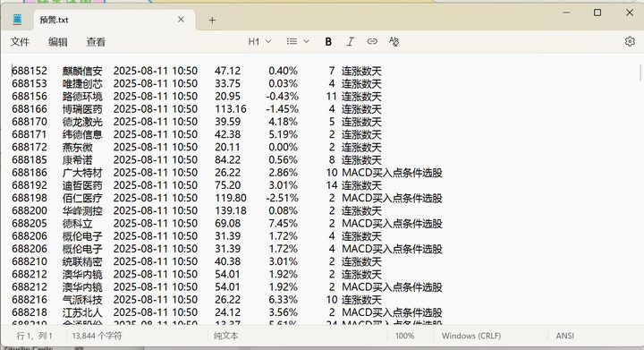Open the 文件 menu
Image resolution: width=644 pixels, height=350 pixels.
pyautogui.click(x=20, y=42)
